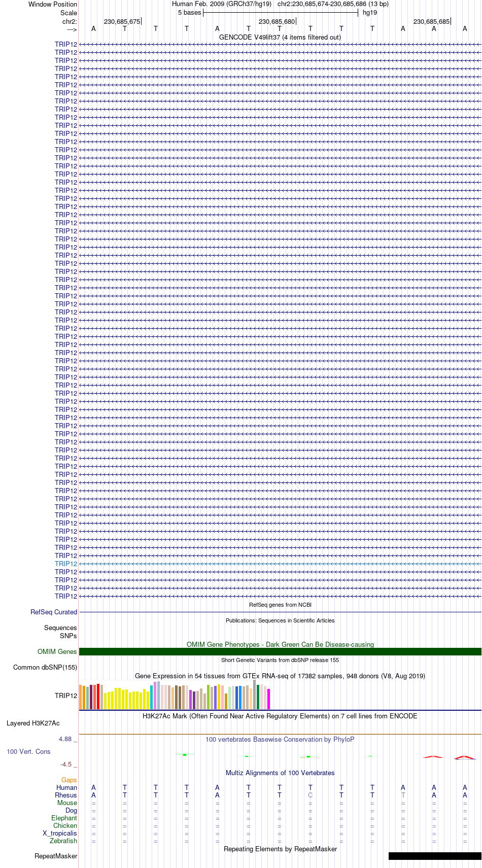Click the 100 Vert. Cons label

28,751
